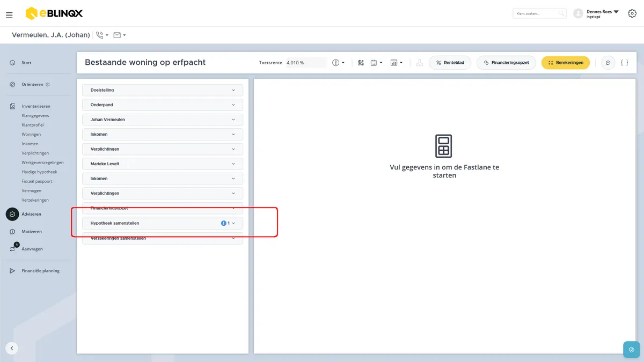Screen dimensions: 644x362
Task: Open Woningen in the sidebar
Action: tap(31, 135)
